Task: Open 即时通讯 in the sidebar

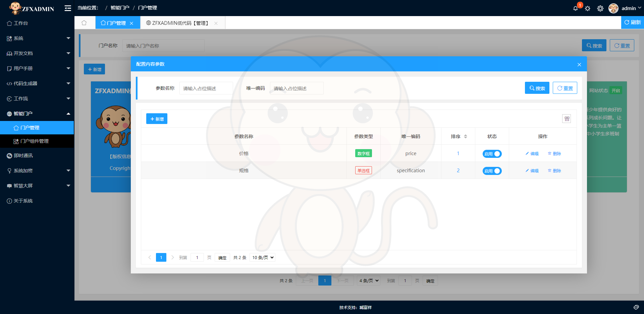Action: (37, 155)
